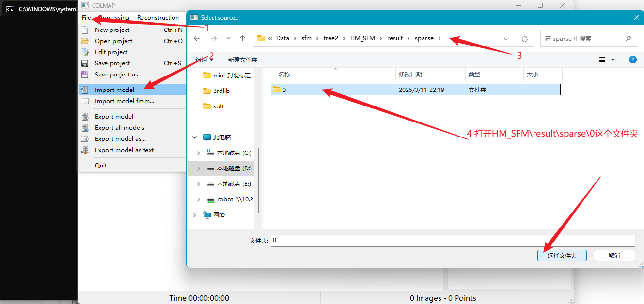
Task: Click the 文件夹 name input field
Action: click(453, 240)
